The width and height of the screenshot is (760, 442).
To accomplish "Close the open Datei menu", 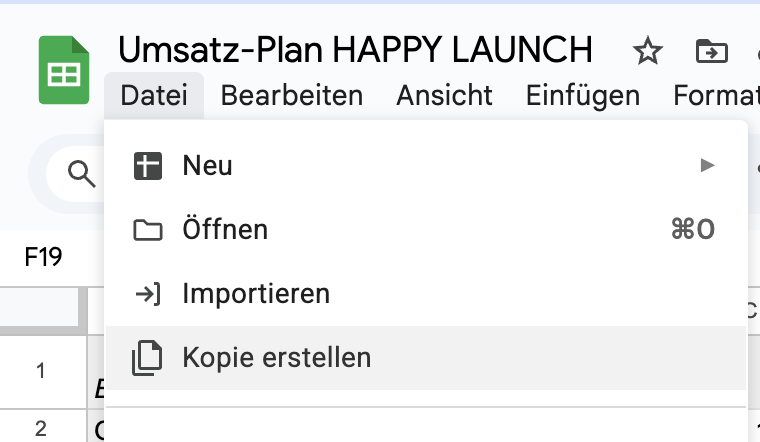I will coord(154,96).
